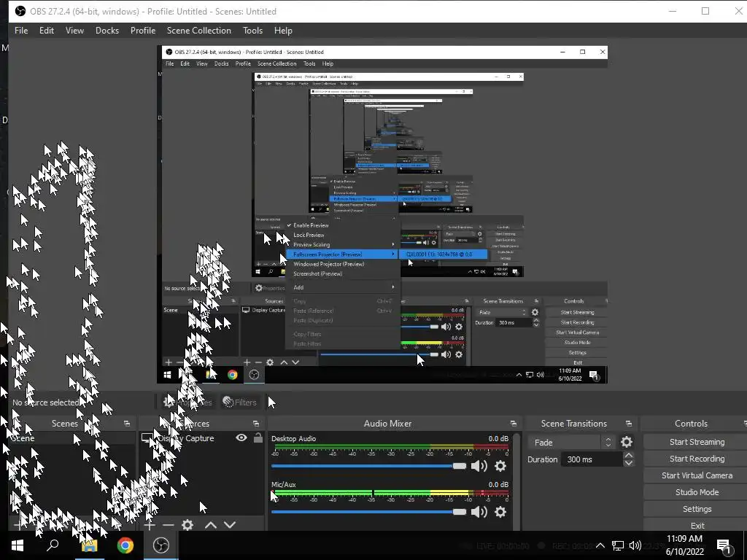
Task: Undock the Scenes panel
Action: click(127, 424)
